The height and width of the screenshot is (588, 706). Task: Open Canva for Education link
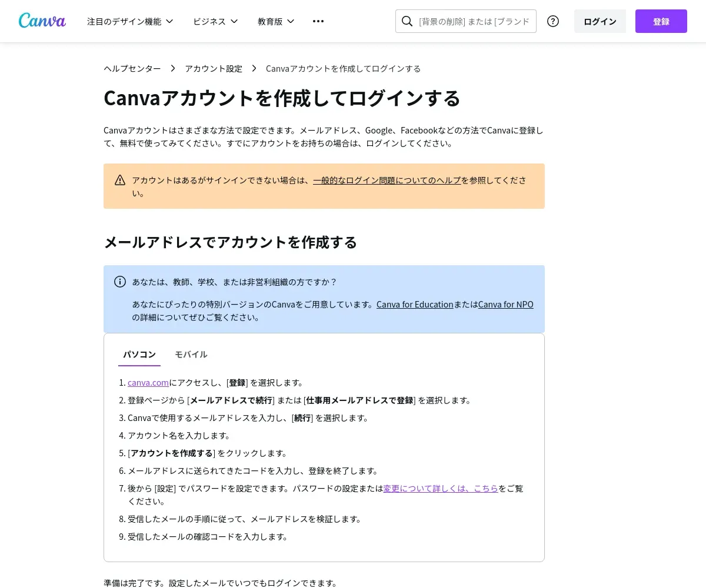pyautogui.click(x=415, y=305)
